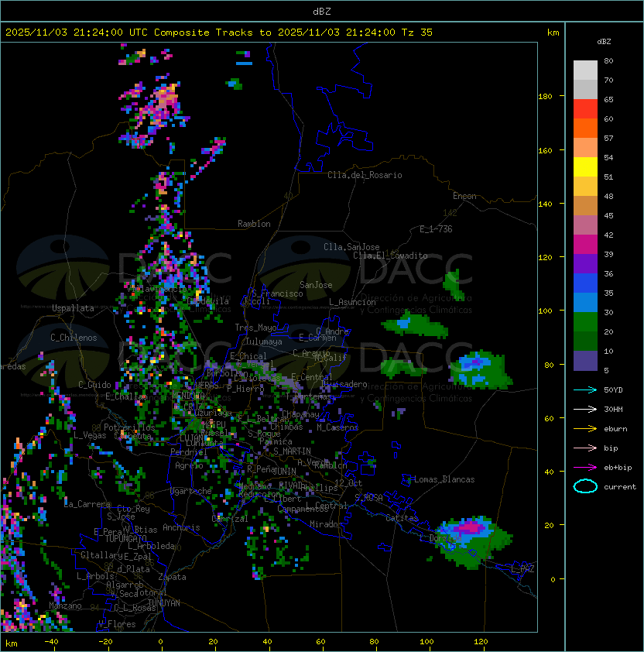Screen dimensions: 644x652
Task: Pick the brown 45-48 dBZ swatch
Action: point(585,205)
